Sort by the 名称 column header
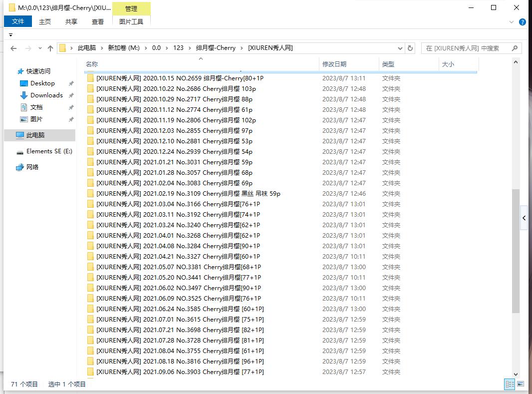The width and height of the screenshot is (532, 394). [x=202, y=64]
